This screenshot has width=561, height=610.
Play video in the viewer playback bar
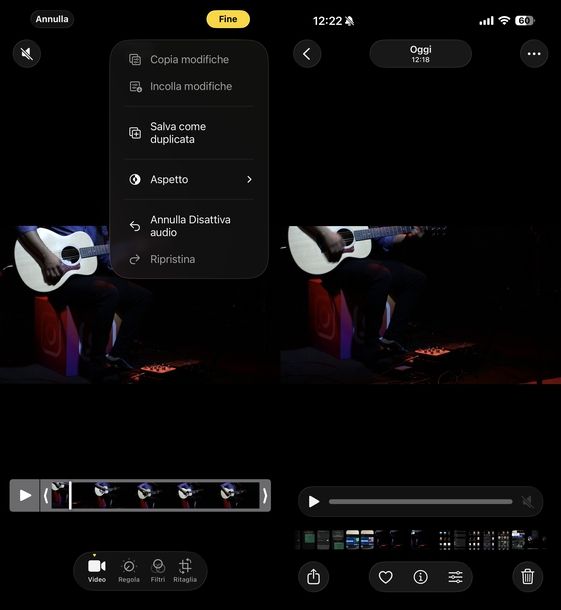314,501
